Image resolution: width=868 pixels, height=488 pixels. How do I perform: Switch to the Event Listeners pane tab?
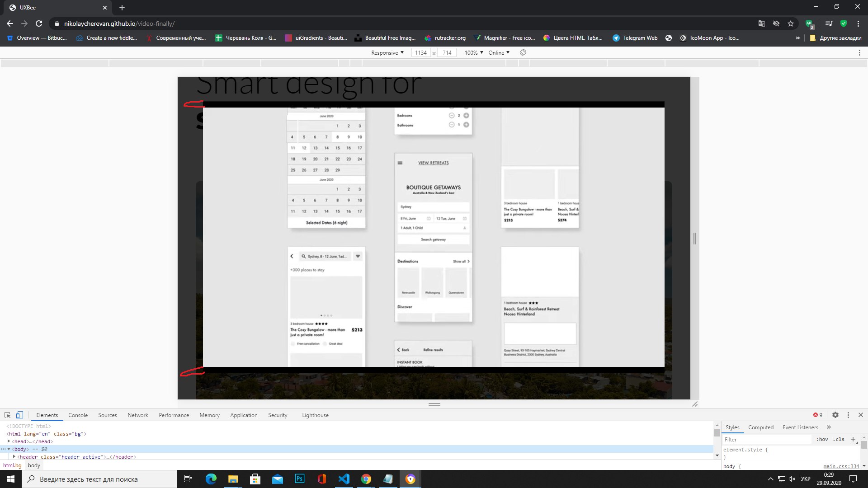[x=800, y=427]
